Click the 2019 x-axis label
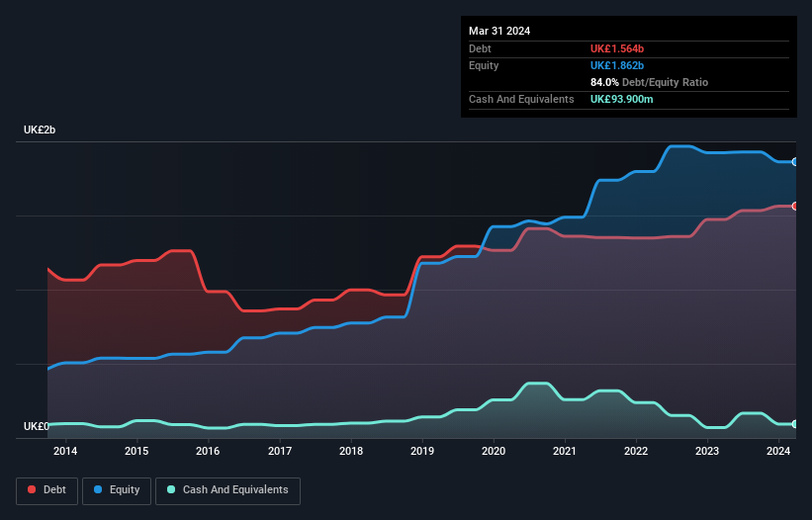The height and width of the screenshot is (520, 812). point(422,451)
